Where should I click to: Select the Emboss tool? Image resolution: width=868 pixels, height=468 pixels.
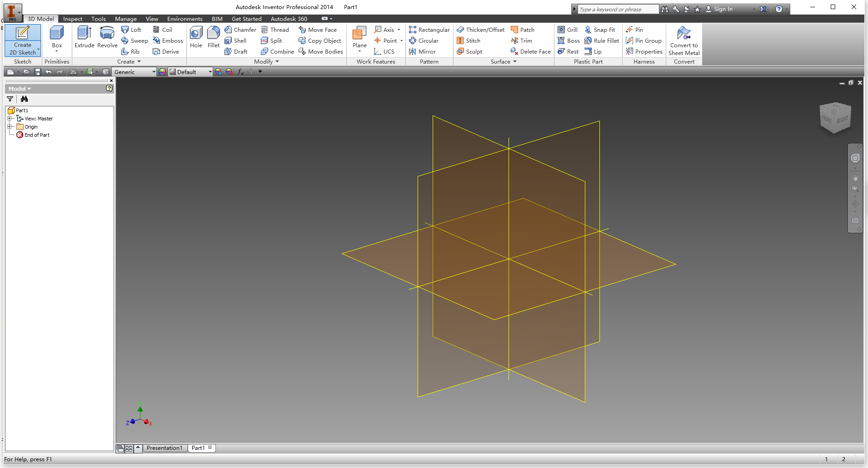point(168,40)
